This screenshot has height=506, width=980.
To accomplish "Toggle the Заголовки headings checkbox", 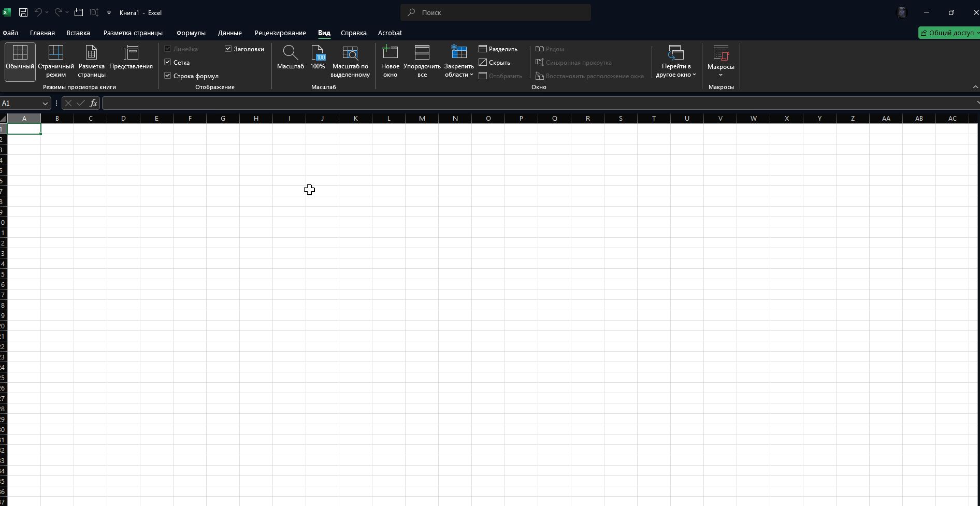I will point(228,49).
